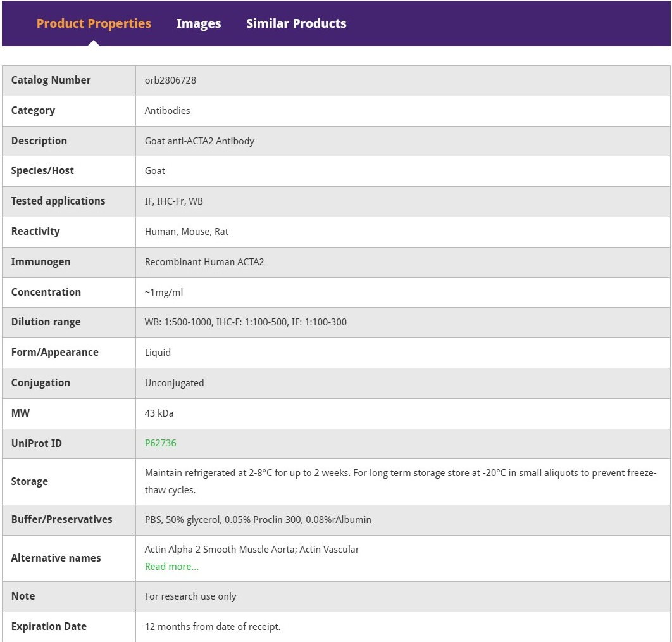
Task: Open the Similar Products tab
Action: point(296,24)
